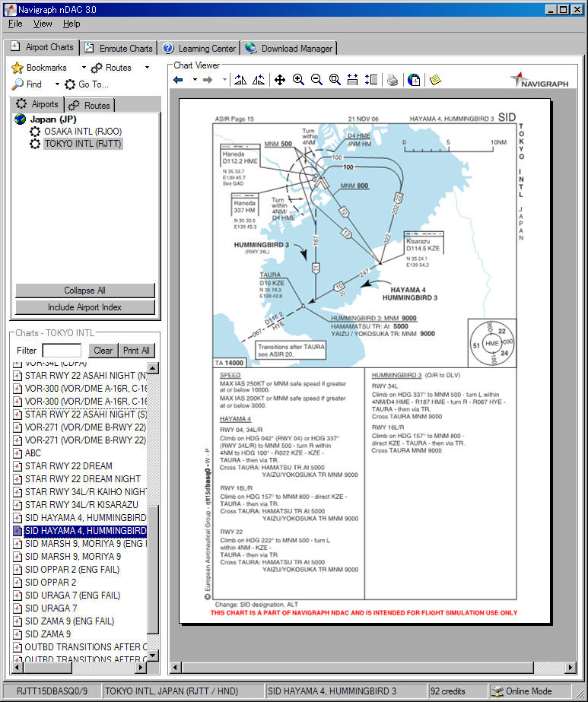Fit the chart to page height
588x702 pixels.
tap(370, 80)
